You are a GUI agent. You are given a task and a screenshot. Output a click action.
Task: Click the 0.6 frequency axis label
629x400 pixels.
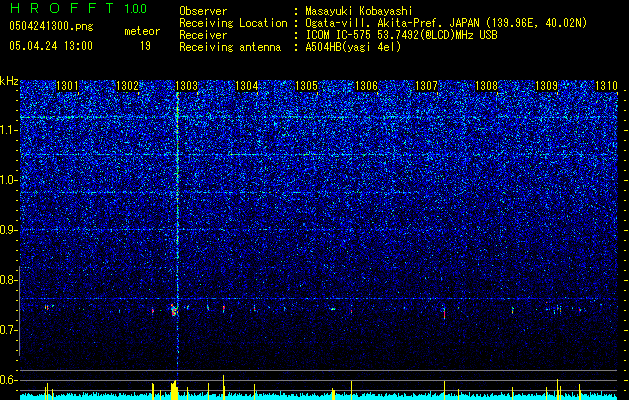click(8, 380)
